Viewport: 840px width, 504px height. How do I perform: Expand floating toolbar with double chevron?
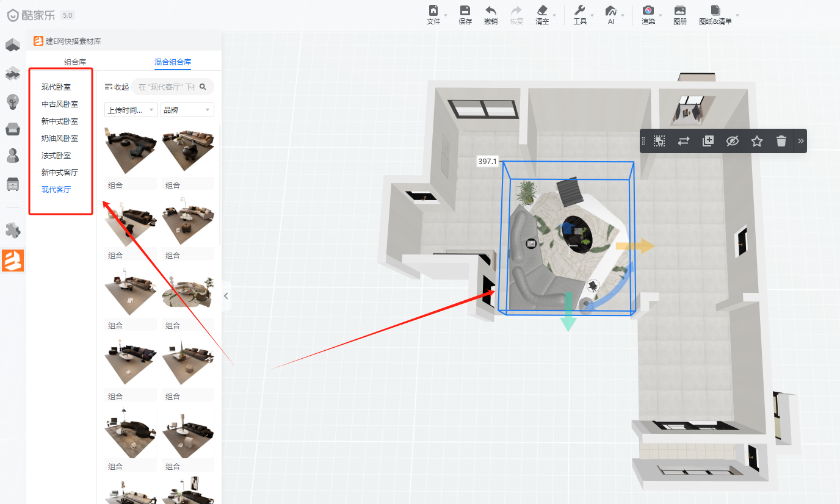click(801, 141)
